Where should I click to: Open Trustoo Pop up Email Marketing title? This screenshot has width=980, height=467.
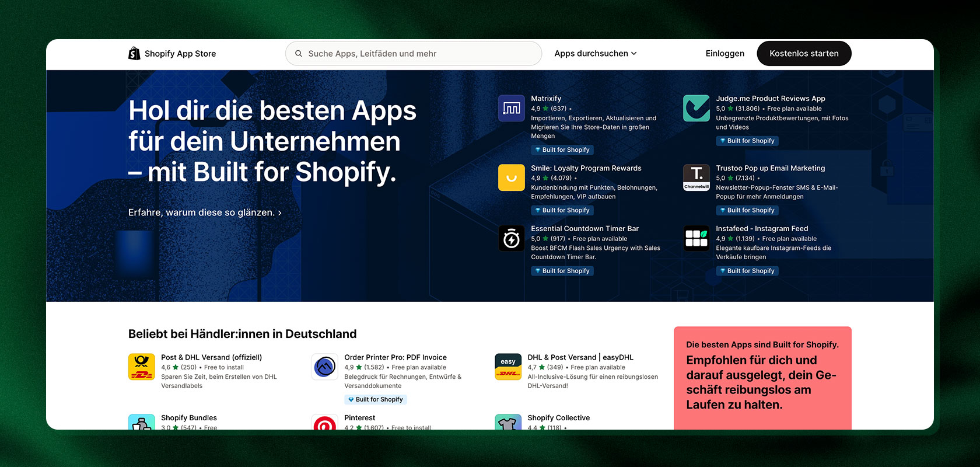[x=771, y=168]
